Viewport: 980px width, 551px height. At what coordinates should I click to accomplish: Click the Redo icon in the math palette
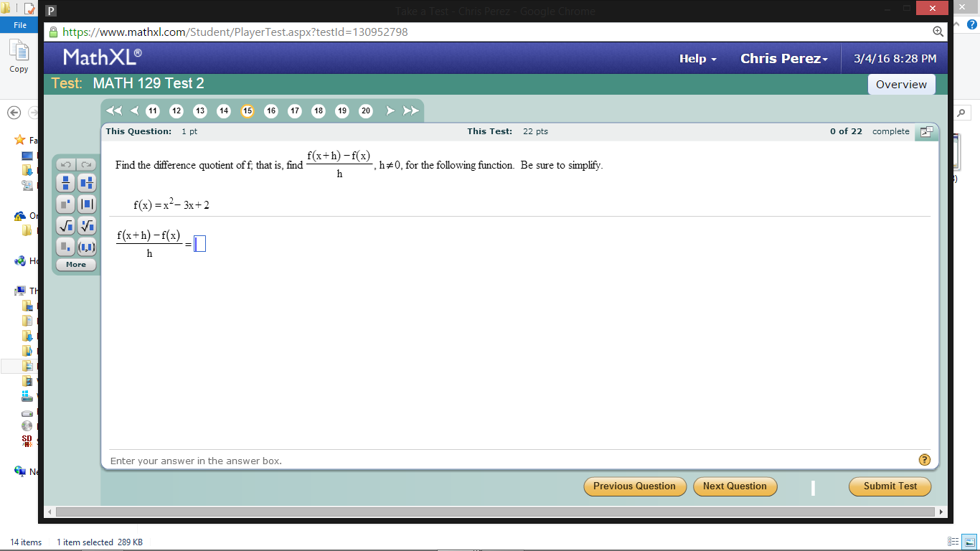85,164
